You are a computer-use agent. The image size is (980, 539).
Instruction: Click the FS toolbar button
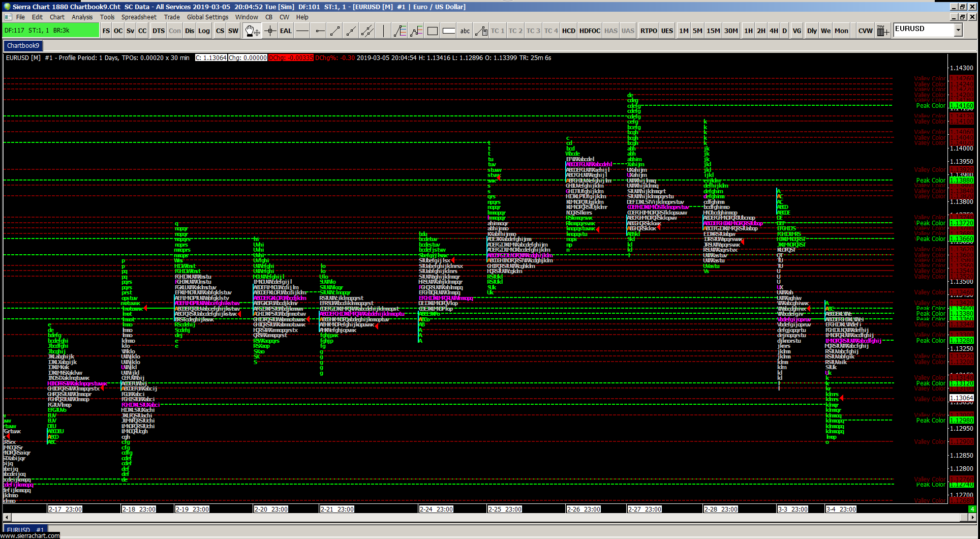(x=106, y=31)
